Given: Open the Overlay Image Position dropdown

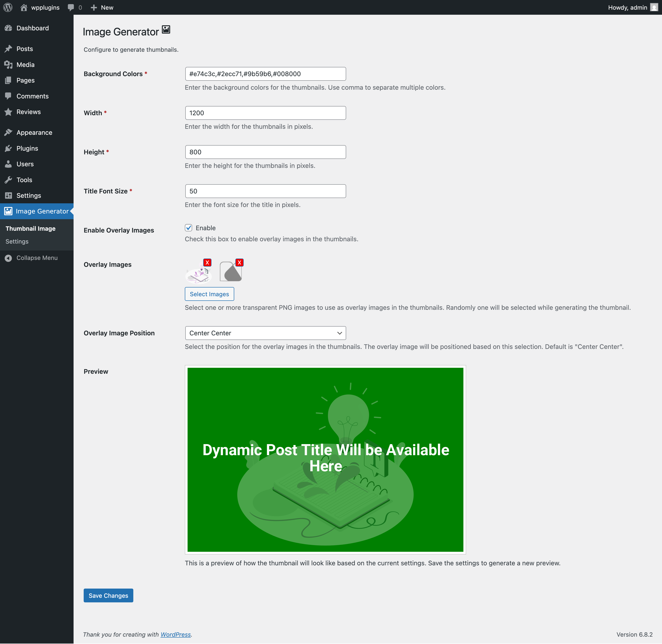Looking at the screenshot, I should pos(265,333).
